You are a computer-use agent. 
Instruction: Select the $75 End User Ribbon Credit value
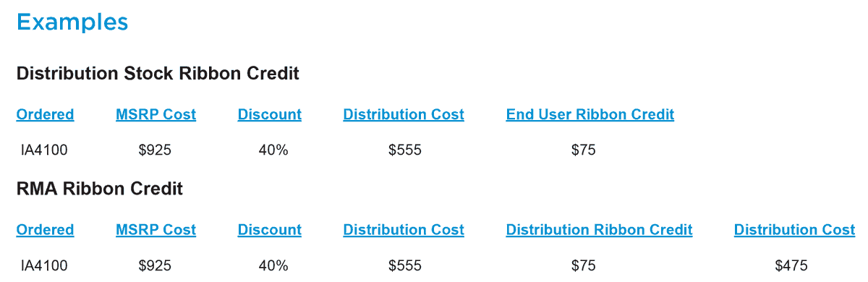click(583, 150)
